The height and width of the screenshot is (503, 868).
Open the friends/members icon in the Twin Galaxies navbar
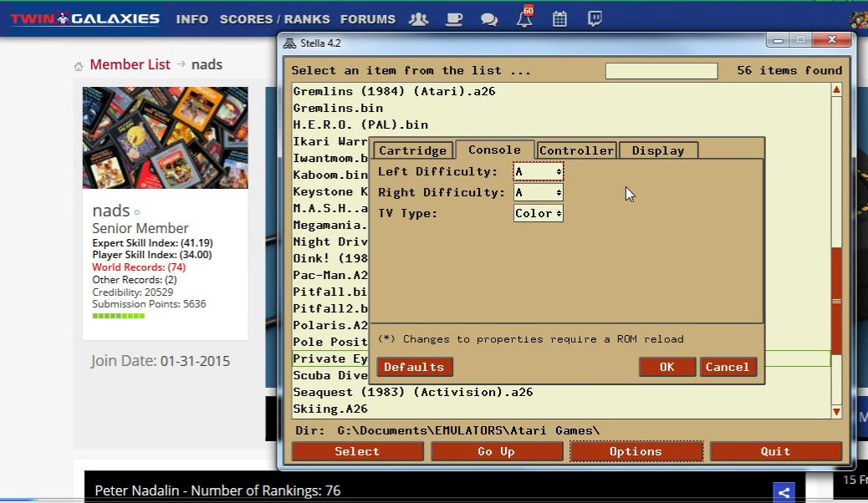coord(418,19)
